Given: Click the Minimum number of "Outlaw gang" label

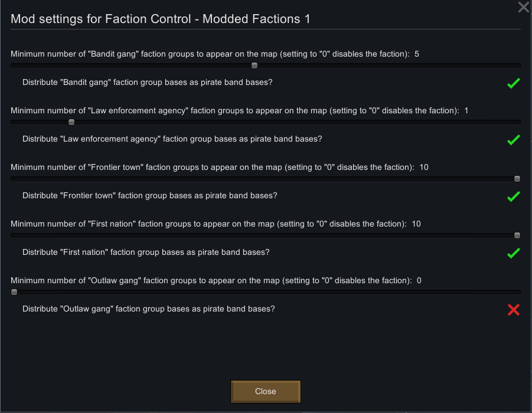Looking at the screenshot, I should pos(211,281).
